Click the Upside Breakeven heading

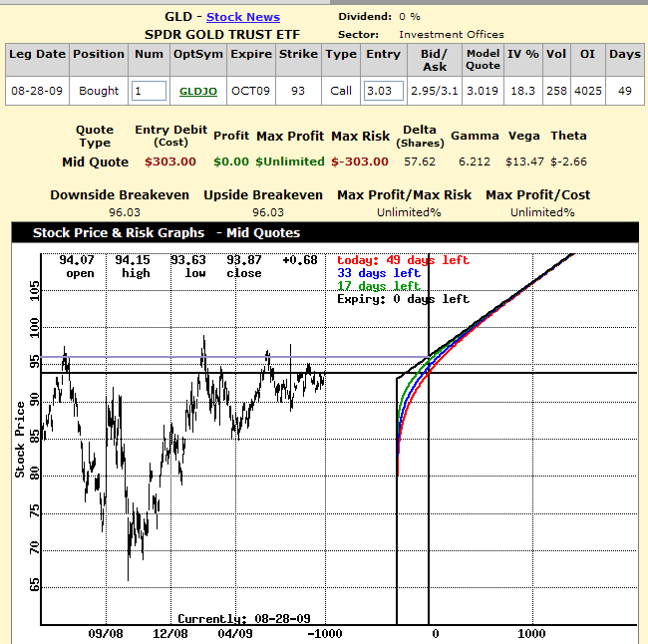click(x=263, y=195)
